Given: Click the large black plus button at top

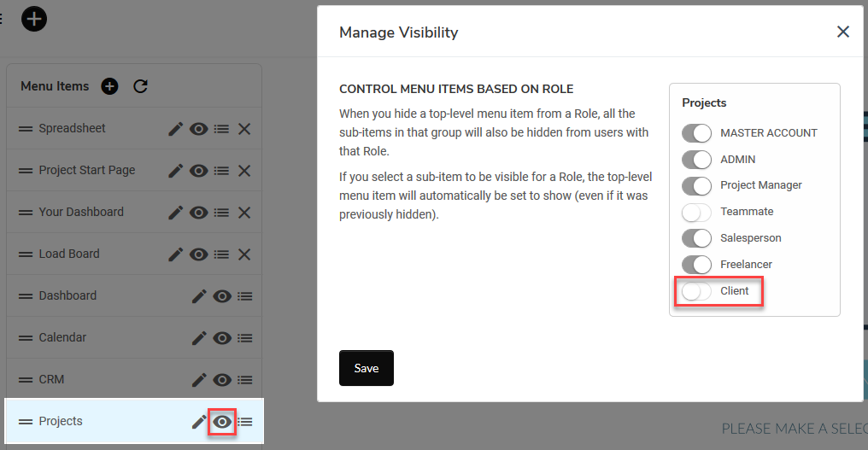Looking at the screenshot, I should (x=34, y=19).
